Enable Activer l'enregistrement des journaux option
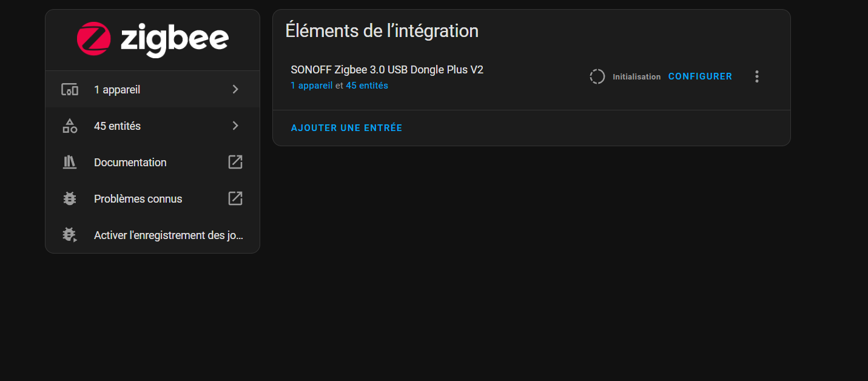Screen dimensions: 868x381 tap(168, 235)
